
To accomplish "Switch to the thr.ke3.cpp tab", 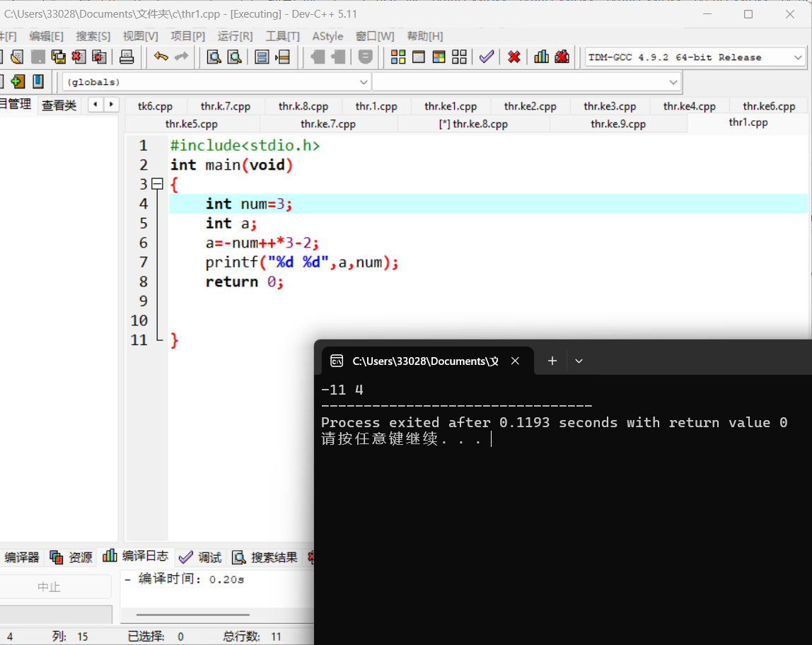I will click(610, 106).
